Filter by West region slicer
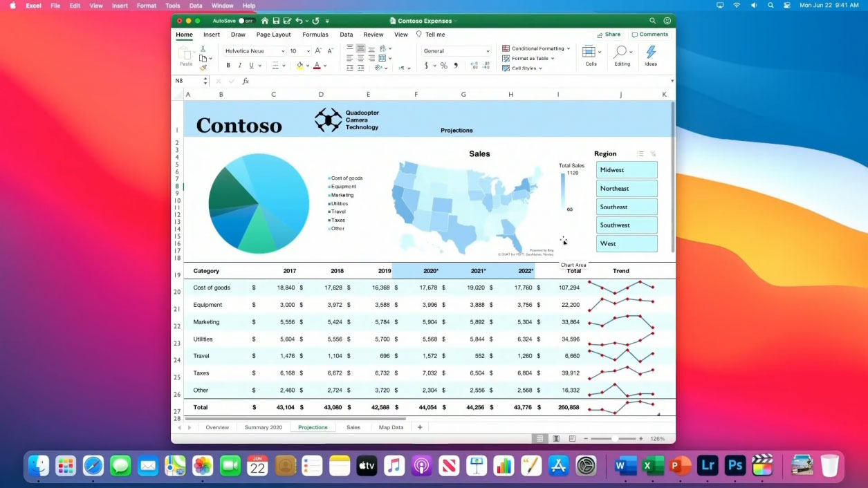The height and width of the screenshot is (488, 868). 627,243
